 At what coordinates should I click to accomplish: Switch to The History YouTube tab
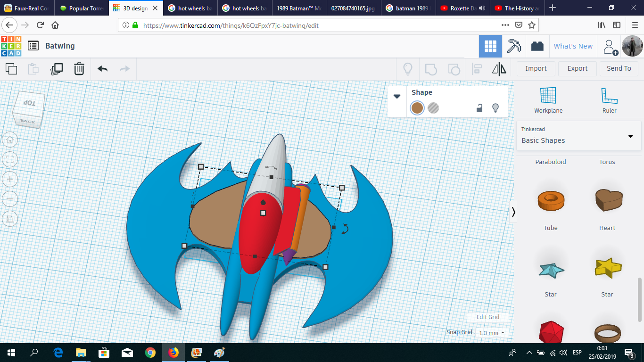[516, 8]
